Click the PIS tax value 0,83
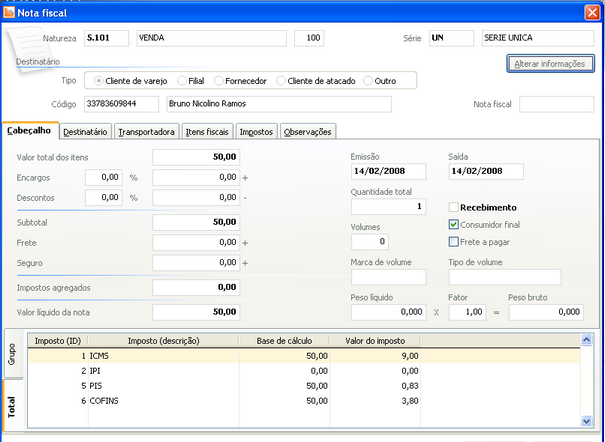 (x=410, y=386)
